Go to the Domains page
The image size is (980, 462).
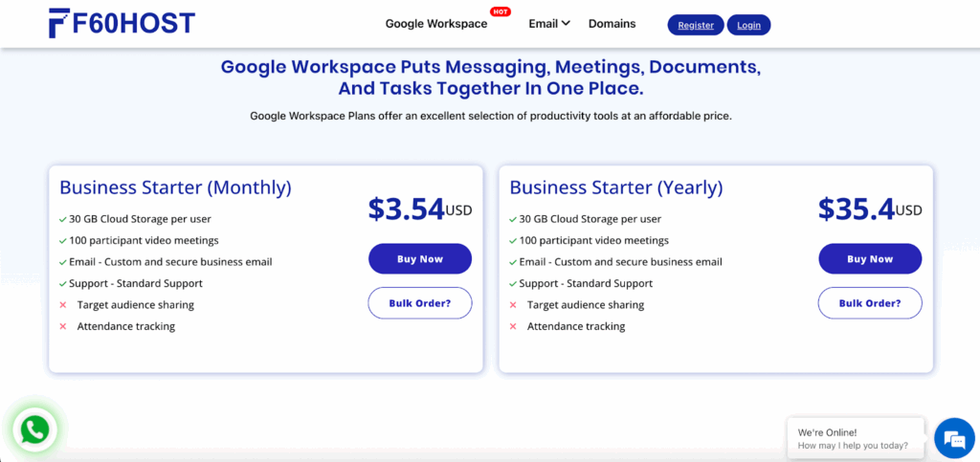[x=612, y=24]
